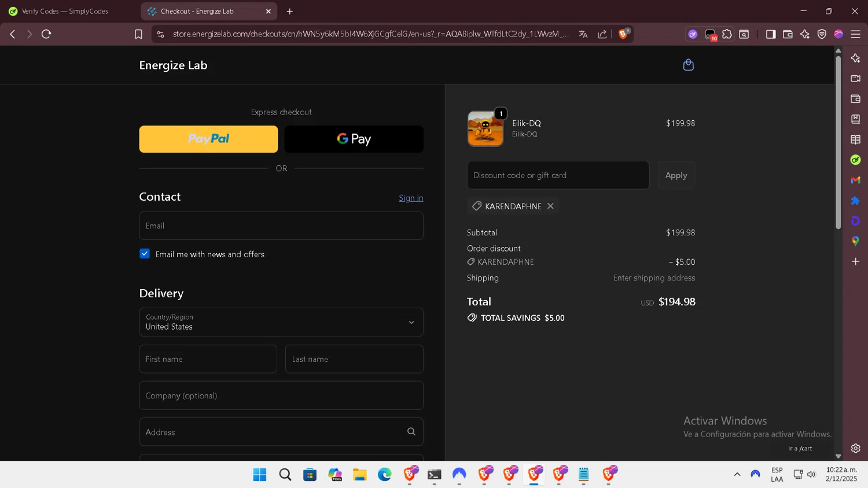Click the TOTAL SAVINGS $5.00 text

point(523,318)
